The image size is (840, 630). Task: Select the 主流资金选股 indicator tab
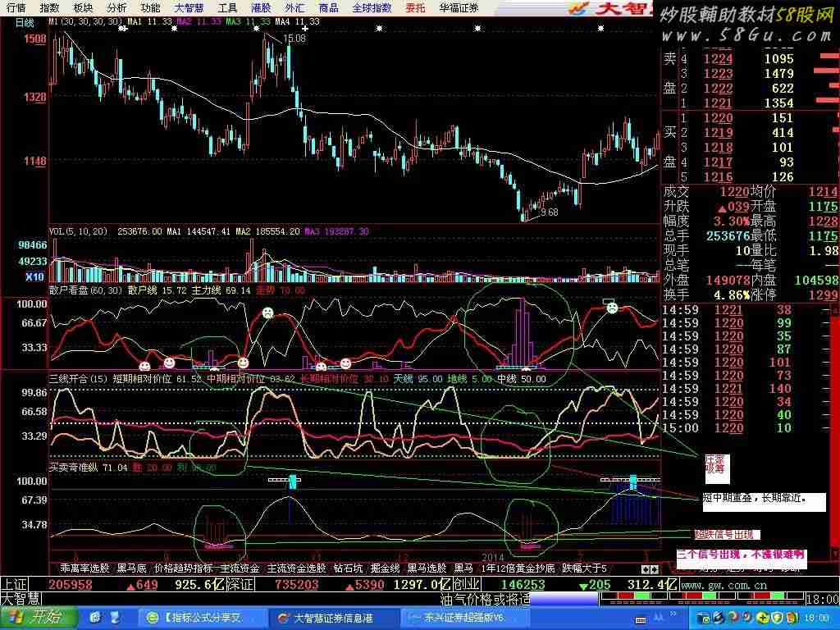click(296, 568)
